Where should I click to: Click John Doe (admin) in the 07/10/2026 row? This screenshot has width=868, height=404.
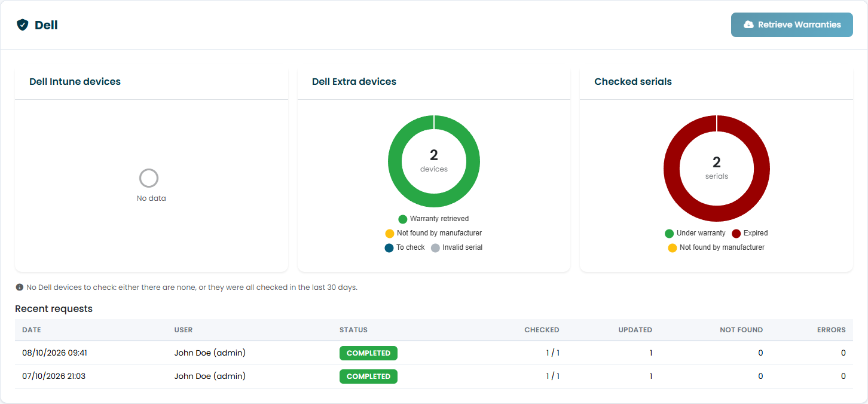[210, 377]
